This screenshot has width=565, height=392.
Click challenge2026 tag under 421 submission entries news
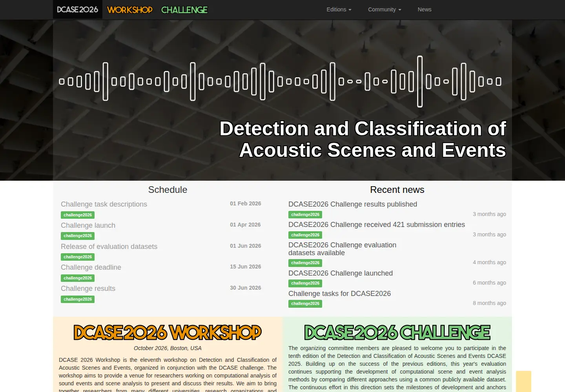[305, 235]
